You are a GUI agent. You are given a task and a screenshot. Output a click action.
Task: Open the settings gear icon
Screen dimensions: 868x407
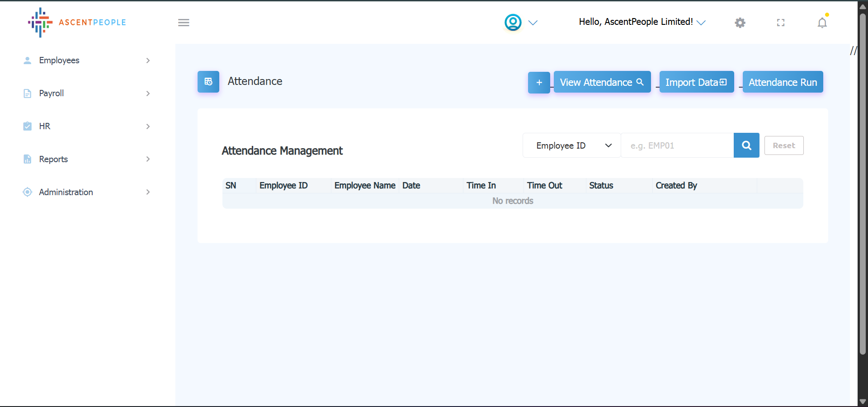[740, 23]
